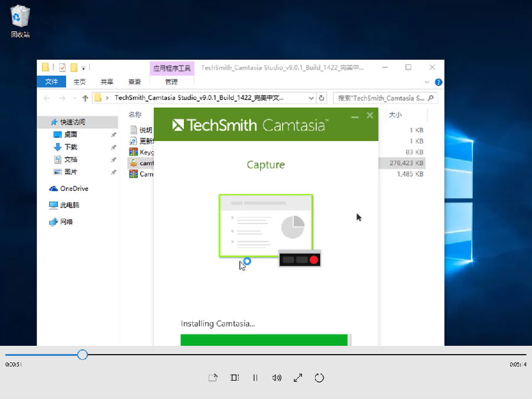Click the Installing Camtasia... status text

tap(218, 324)
